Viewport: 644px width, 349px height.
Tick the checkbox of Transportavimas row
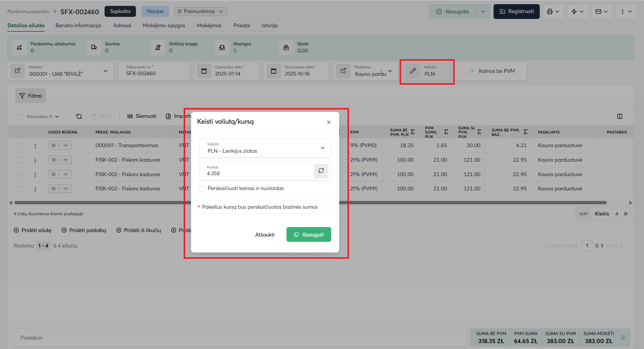tap(20, 146)
